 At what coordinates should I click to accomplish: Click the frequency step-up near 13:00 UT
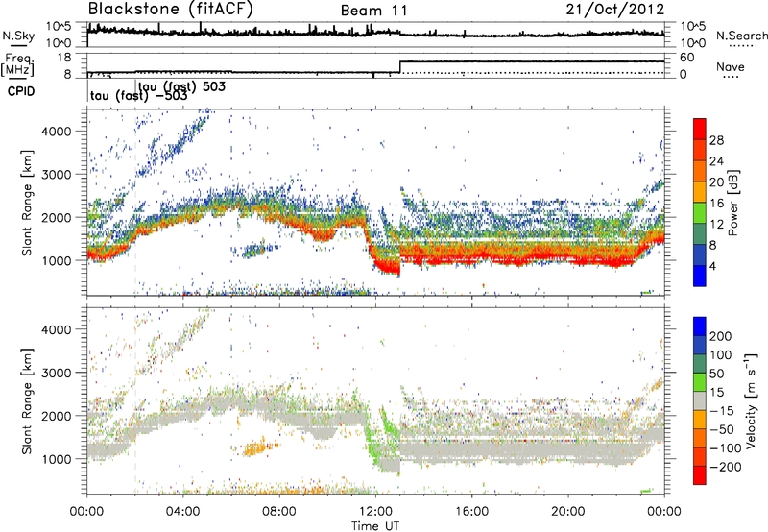coord(400,67)
